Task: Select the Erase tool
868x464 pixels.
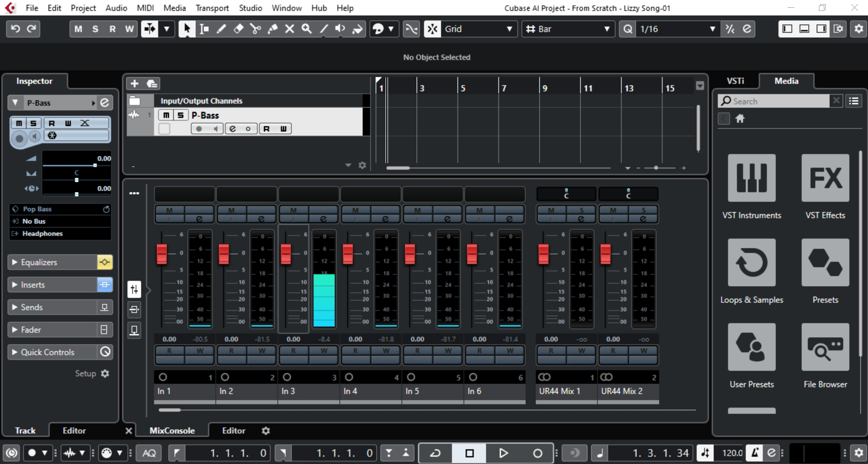Action: pos(239,29)
